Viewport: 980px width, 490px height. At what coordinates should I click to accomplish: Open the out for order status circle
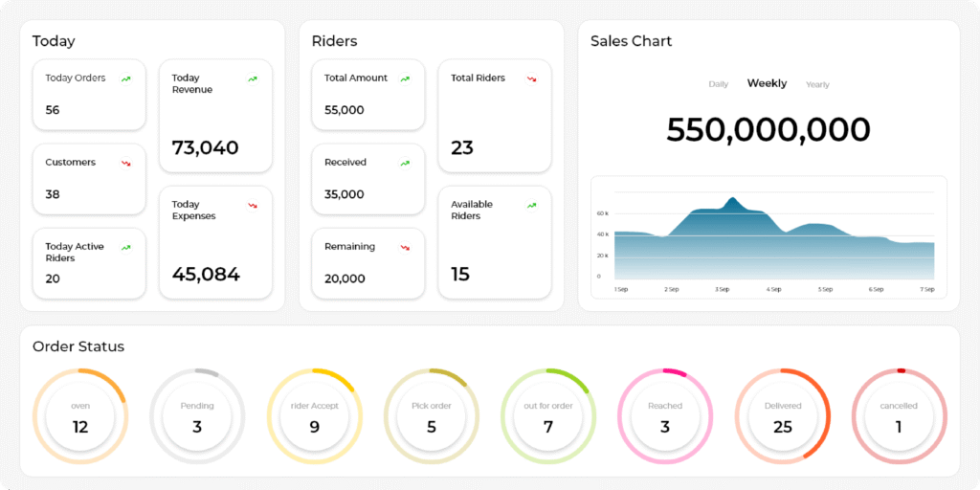[548, 417]
